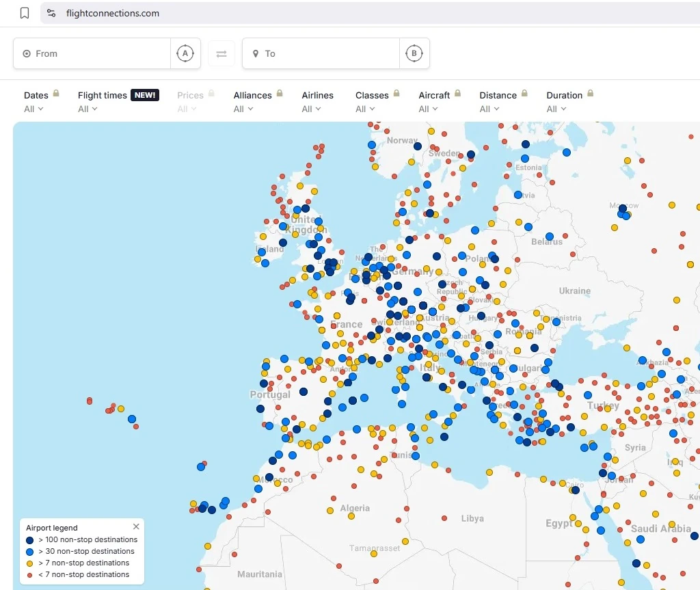
Task: Expand the Classes All dropdown
Action: point(365,109)
